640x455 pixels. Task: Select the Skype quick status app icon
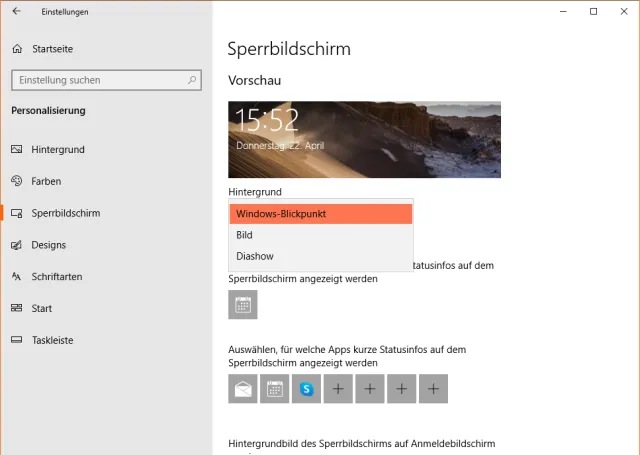[307, 389]
